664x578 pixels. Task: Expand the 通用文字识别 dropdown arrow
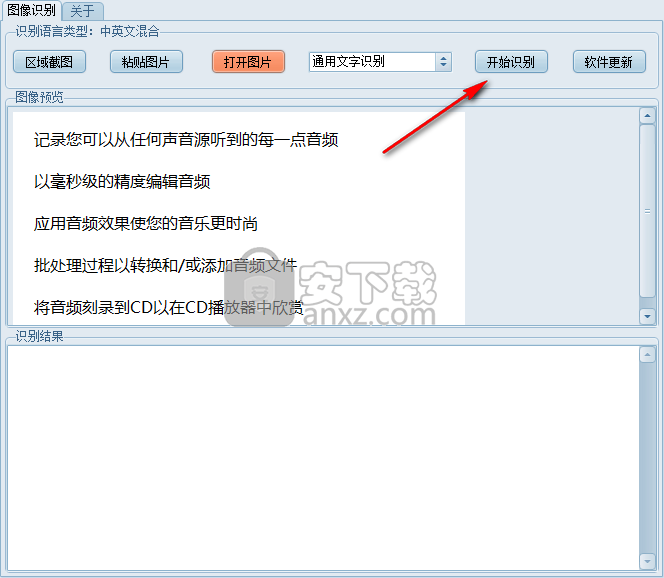coord(443,62)
